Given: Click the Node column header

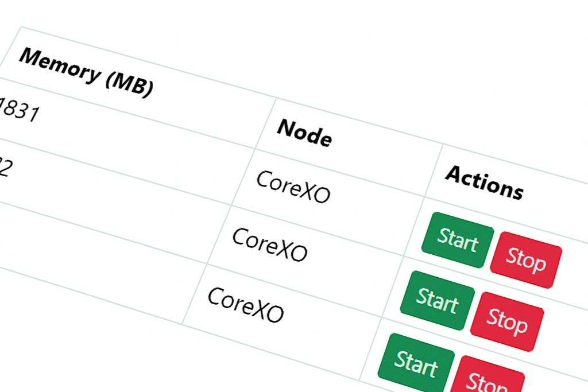Looking at the screenshot, I should pos(304,134).
